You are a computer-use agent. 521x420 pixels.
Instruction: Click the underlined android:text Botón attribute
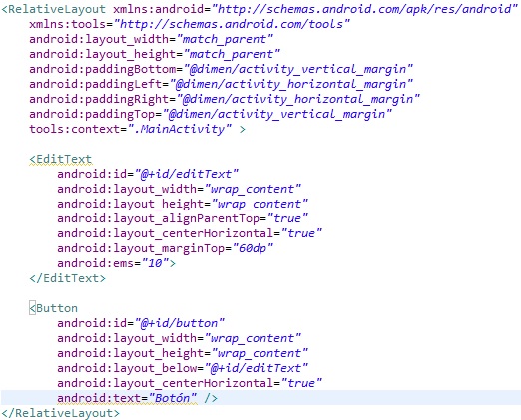127,398
